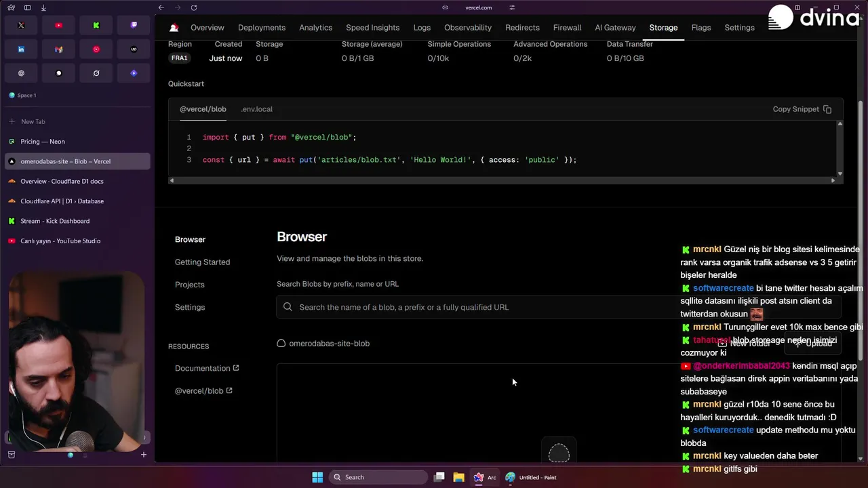
Task: Open the pinned X (Twitter) favorite
Action: click(21, 25)
